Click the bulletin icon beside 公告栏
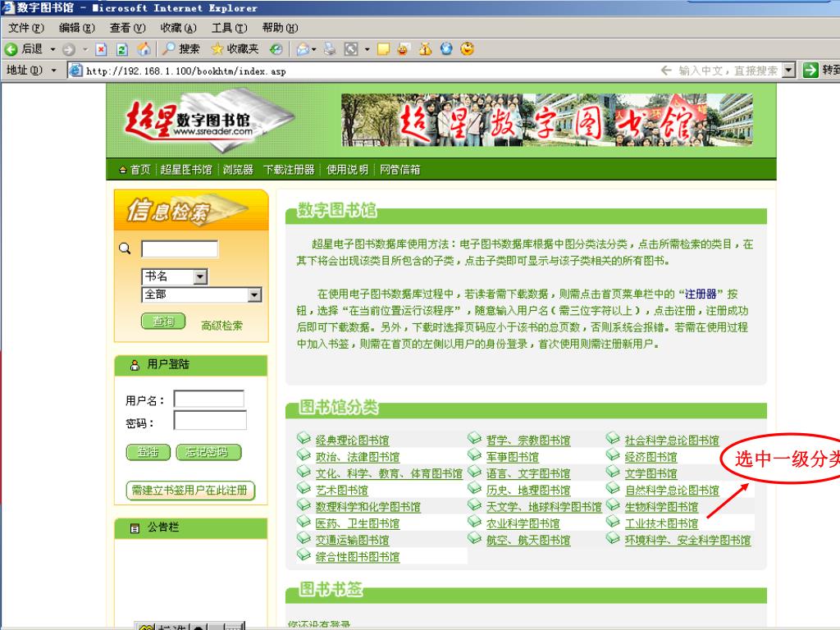 (x=135, y=528)
